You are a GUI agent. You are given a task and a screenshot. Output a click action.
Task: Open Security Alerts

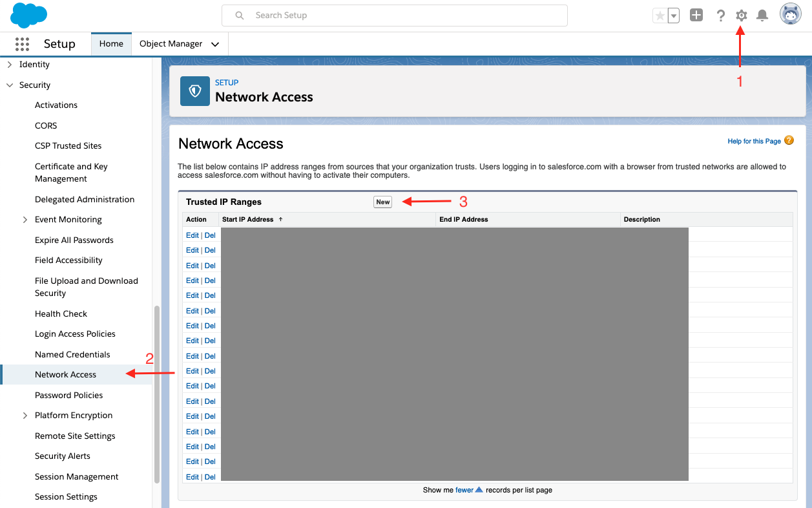click(x=63, y=456)
